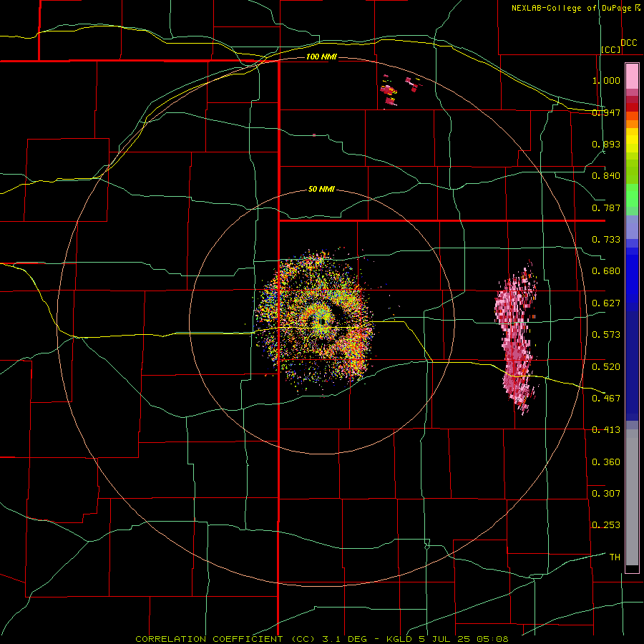Click the Correlation Coefficient caption at bottom

click(x=322, y=639)
